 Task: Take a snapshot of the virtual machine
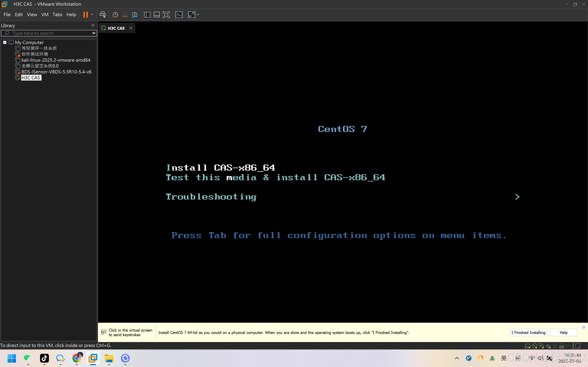pyautogui.click(x=115, y=14)
